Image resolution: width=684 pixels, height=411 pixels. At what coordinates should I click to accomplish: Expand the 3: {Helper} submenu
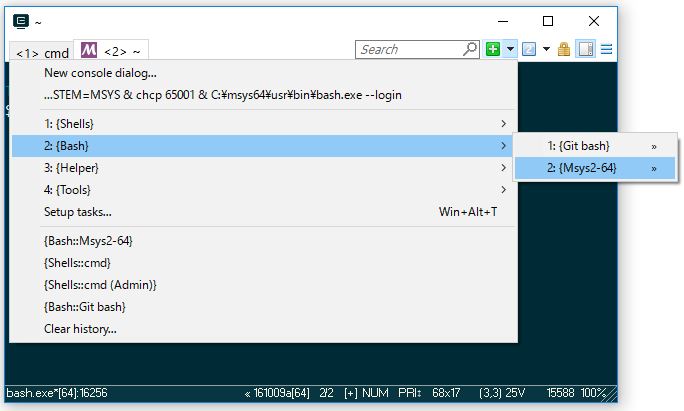click(x=263, y=168)
